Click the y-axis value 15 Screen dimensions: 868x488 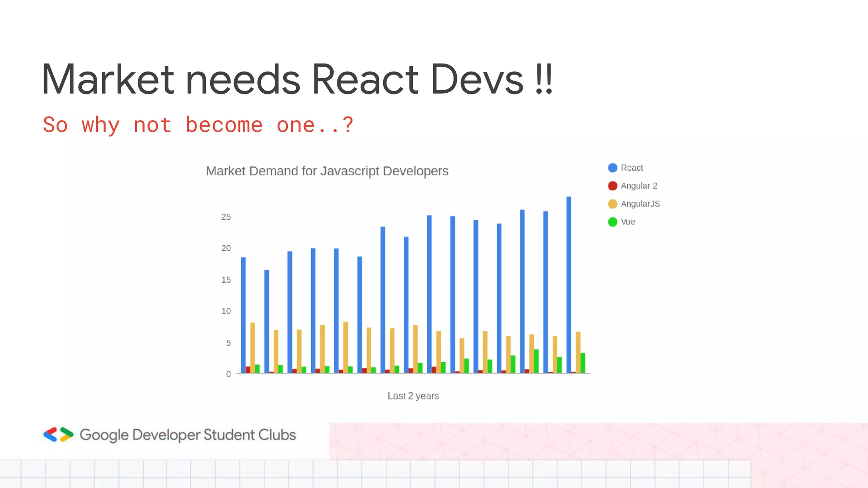point(226,280)
